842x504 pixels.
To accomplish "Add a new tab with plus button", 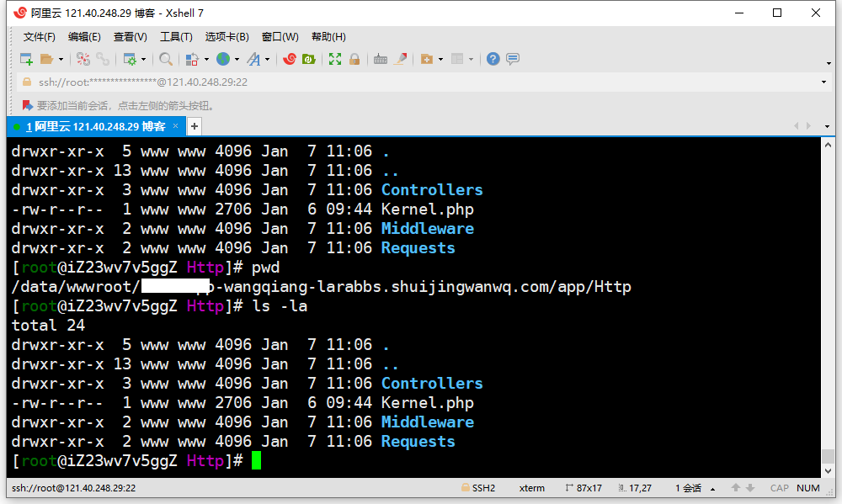I will [195, 126].
